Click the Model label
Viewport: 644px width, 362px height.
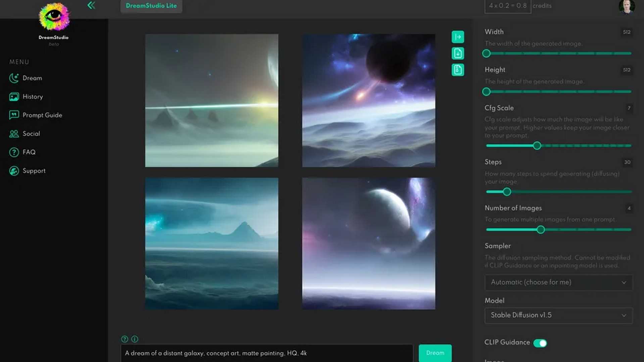[x=494, y=301]
